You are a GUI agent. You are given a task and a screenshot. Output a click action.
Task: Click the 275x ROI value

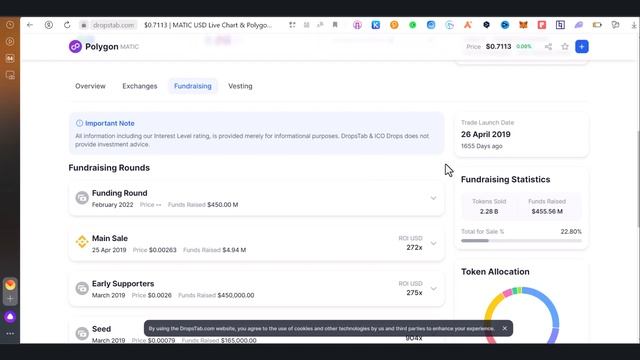414,293
